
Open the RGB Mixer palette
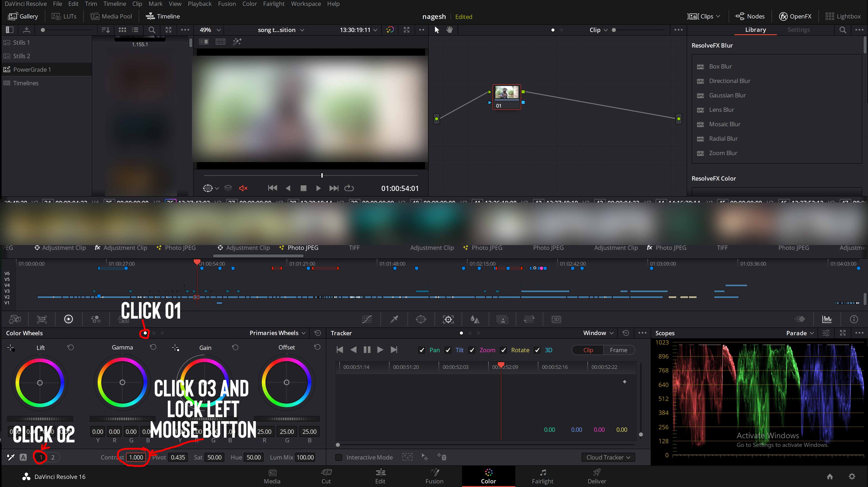tap(96, 319)
